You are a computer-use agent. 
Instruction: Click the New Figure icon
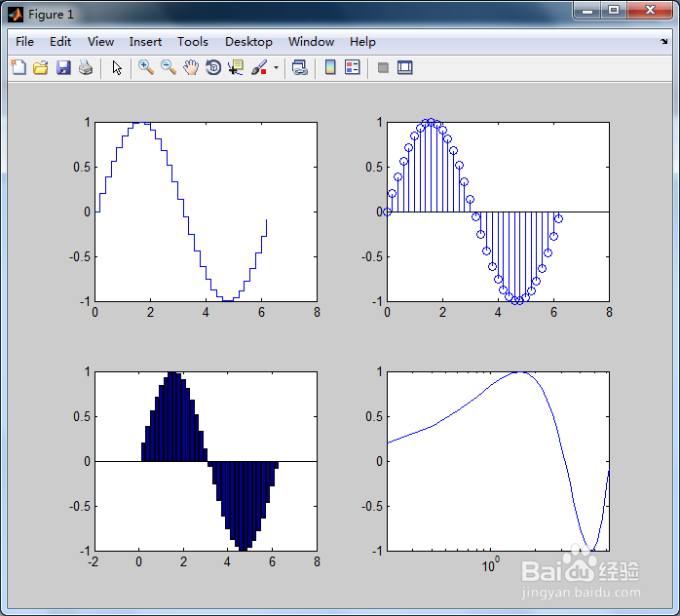[19, 67]
